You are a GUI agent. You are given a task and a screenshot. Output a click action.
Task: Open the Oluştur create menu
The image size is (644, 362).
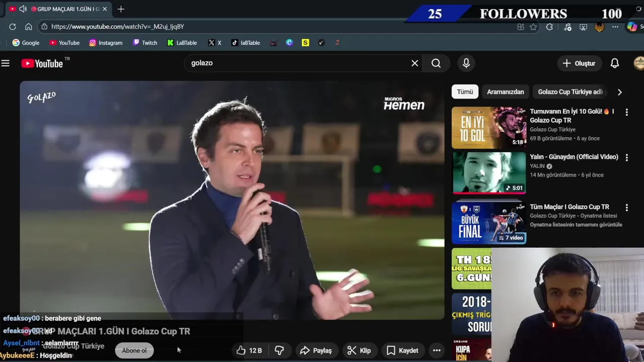pyautogui.click(x=579, y=63)
